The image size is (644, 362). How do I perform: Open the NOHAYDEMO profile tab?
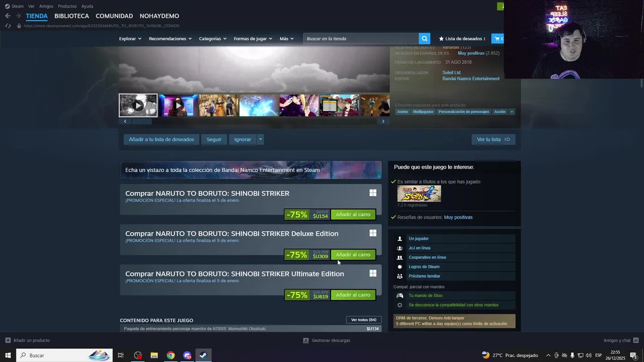(x=159, y=16)
